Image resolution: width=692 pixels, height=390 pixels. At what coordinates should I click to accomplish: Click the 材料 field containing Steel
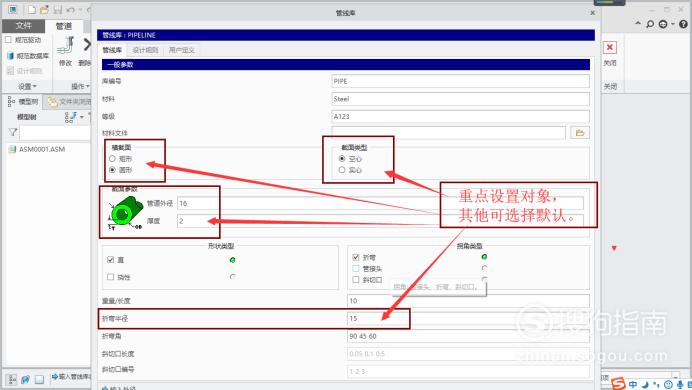(460, 99)
